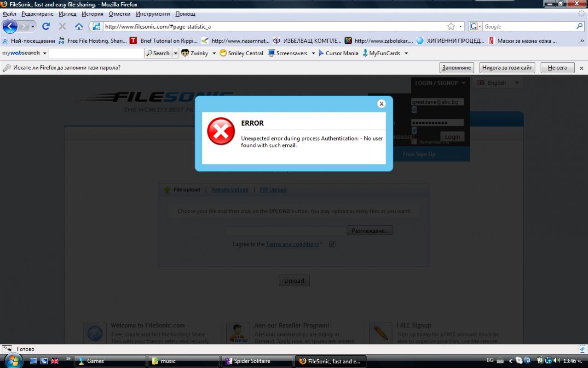588x368 pixels.
Task: Open the Отметки menu
Action: [x=120, y=14]
